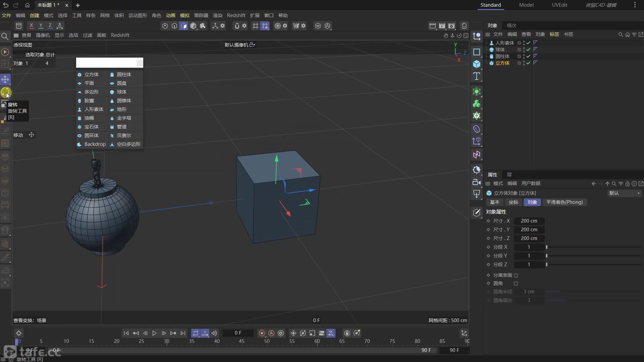This screenshot has height=362, width=644.
Task: Open viewport hamburger menu
Action: point(16,35)
